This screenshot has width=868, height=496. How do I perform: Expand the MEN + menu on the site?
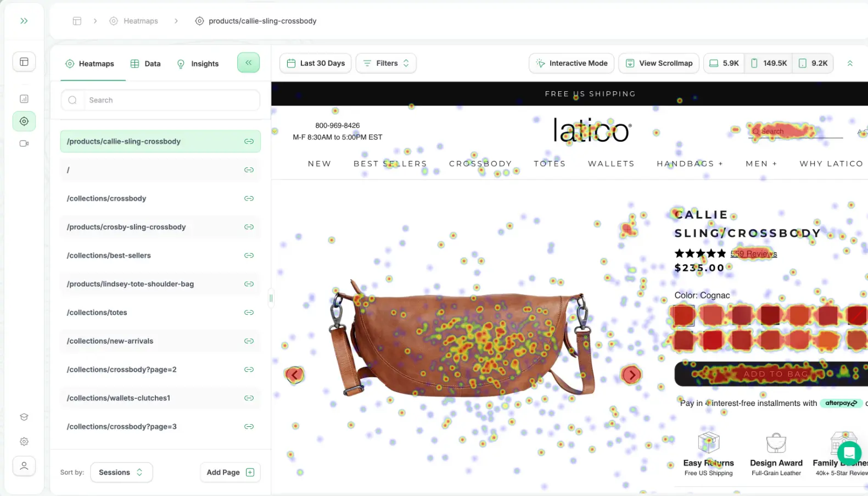click(x=761, y=164)
